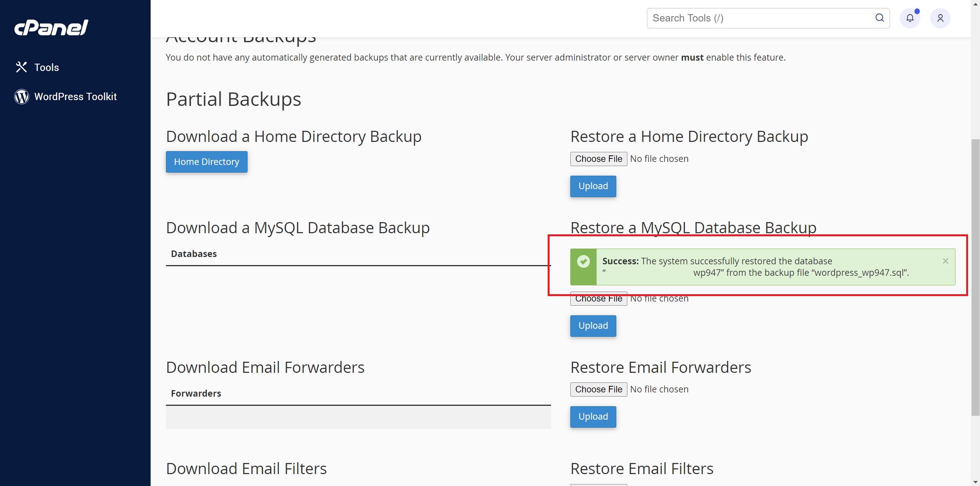Click the green success checkmark icon
980x486 pixels.
[583, 262]
